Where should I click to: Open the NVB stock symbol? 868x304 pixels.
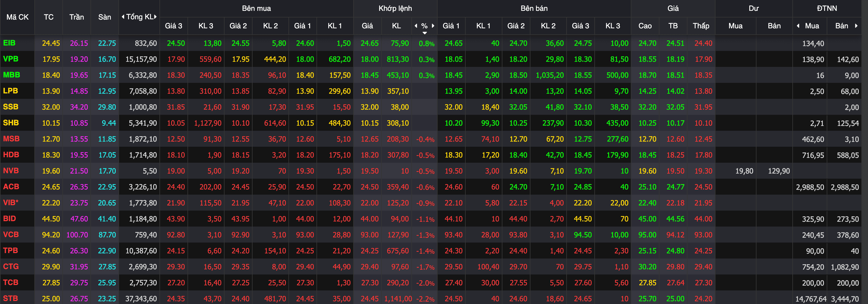(x=11, y=171)
